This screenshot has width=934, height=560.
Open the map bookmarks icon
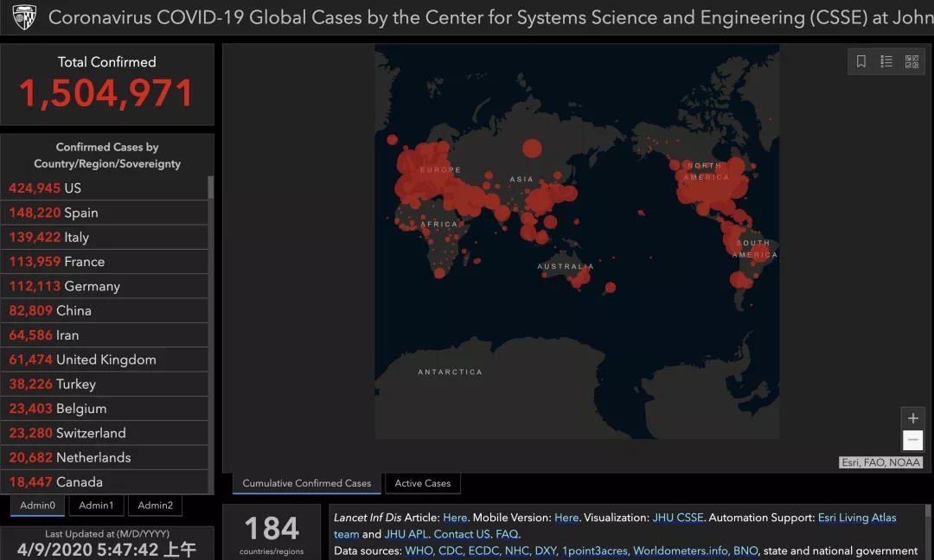861,61
